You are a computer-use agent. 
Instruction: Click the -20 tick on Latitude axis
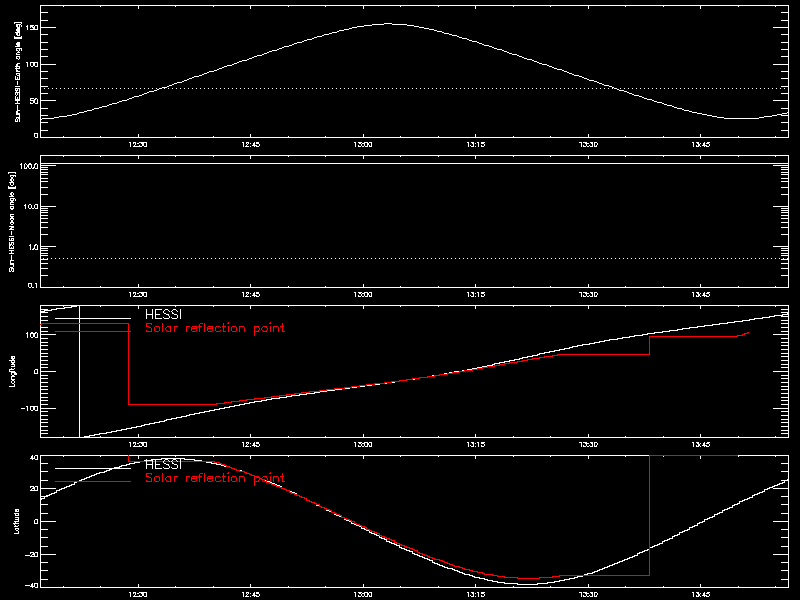point(32,554)
